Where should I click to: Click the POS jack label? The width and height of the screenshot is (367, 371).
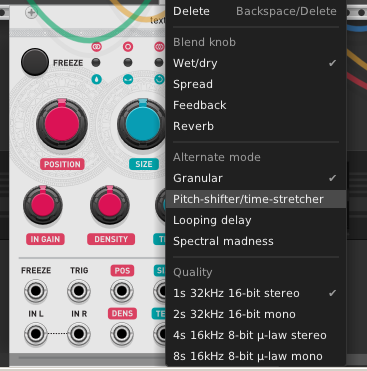[x=122, y=270]
